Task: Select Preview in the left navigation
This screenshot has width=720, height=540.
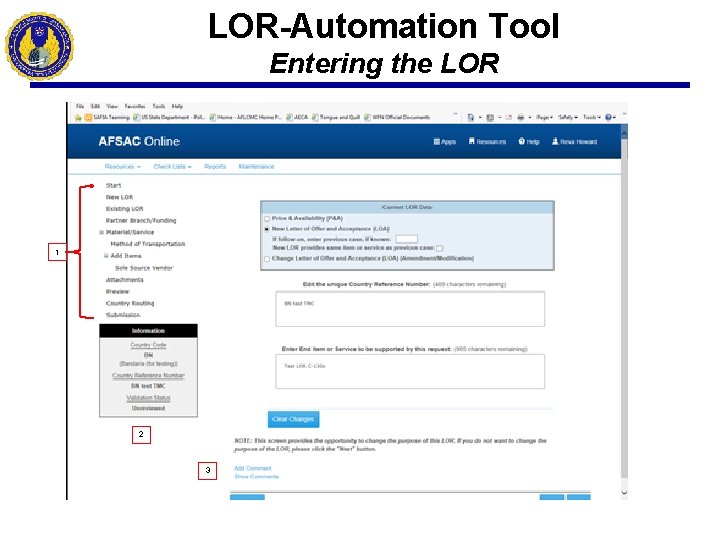Action: coord(118,292)
